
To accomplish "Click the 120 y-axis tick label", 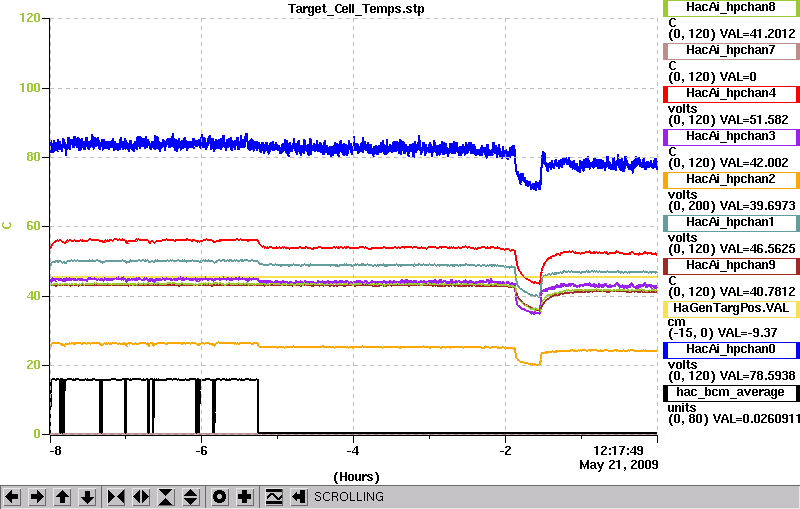I will coord(30,18).
